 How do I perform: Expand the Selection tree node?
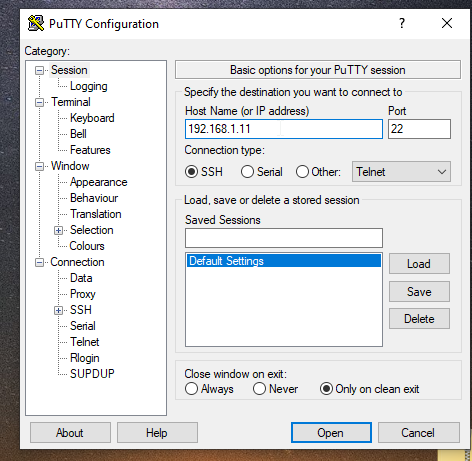[x=58, y=230]
